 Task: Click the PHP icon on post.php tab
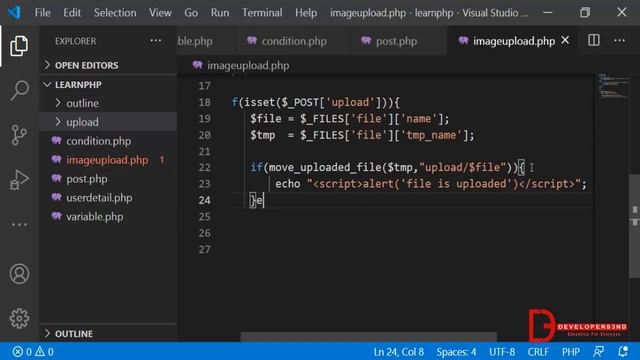[366, 41]
